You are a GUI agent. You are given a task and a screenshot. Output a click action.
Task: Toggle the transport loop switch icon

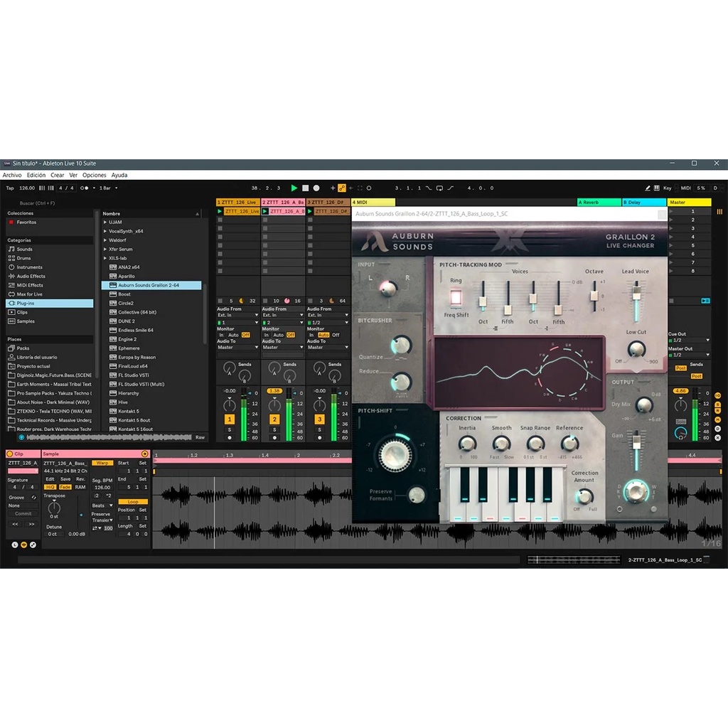click(439, 188)
